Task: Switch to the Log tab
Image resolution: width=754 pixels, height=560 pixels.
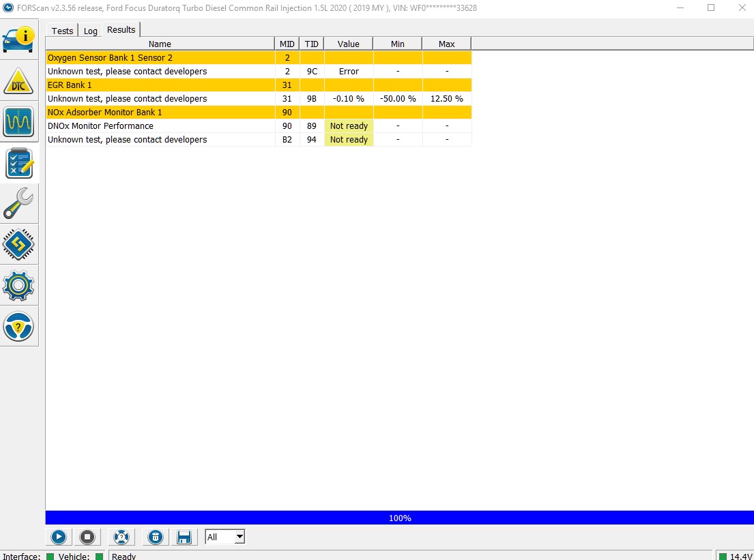Action: point(91,31)
